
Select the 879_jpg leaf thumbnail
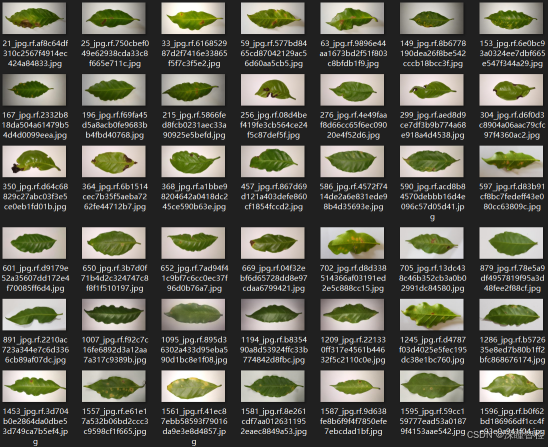(511, 243)
